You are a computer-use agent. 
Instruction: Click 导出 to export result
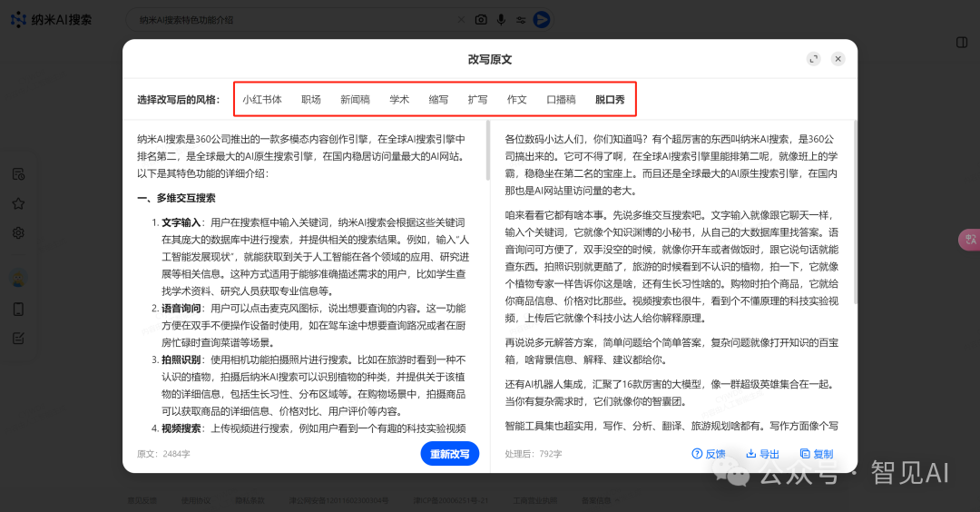click(762, 454)
